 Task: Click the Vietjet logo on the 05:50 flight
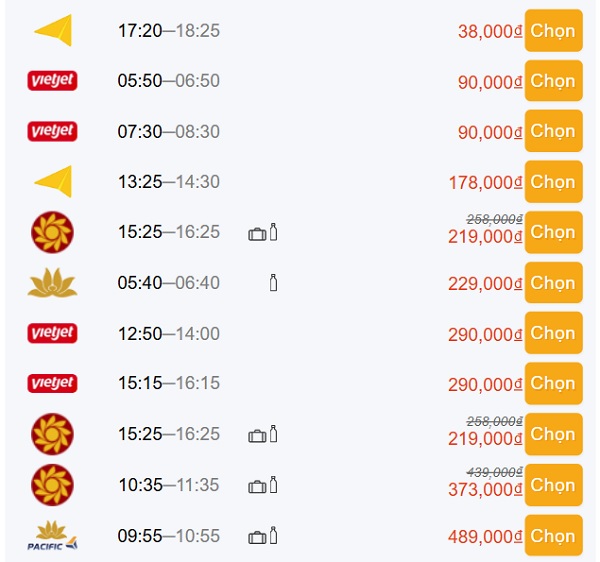point(53,81)
